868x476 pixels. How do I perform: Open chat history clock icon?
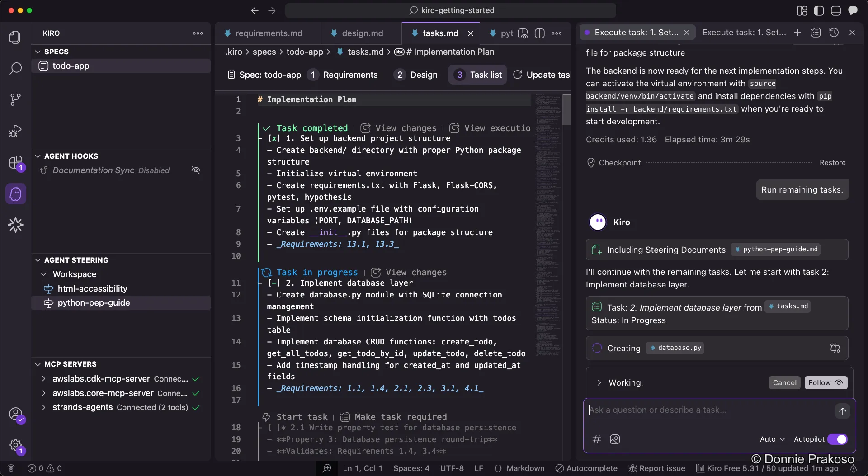[x=834, y=33]
